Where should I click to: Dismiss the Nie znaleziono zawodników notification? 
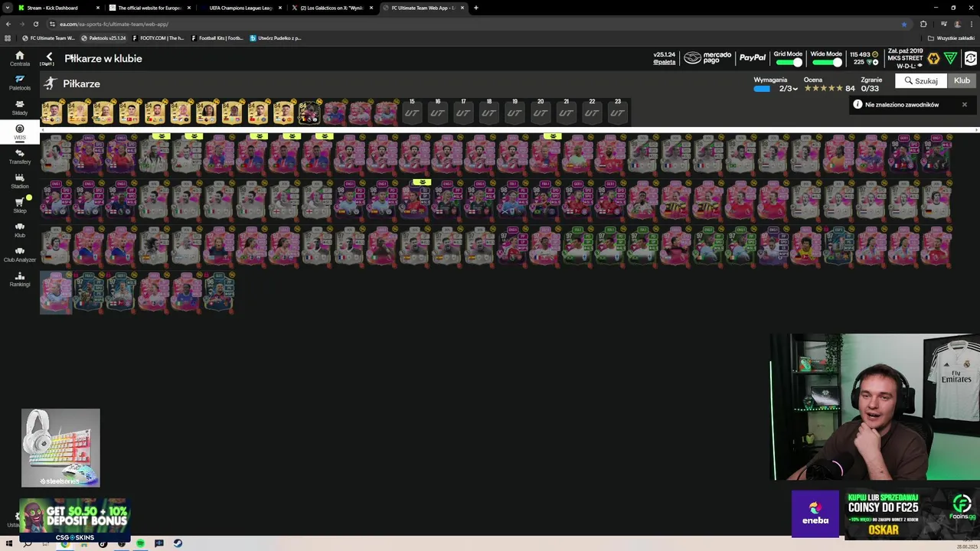pos(965,105)
